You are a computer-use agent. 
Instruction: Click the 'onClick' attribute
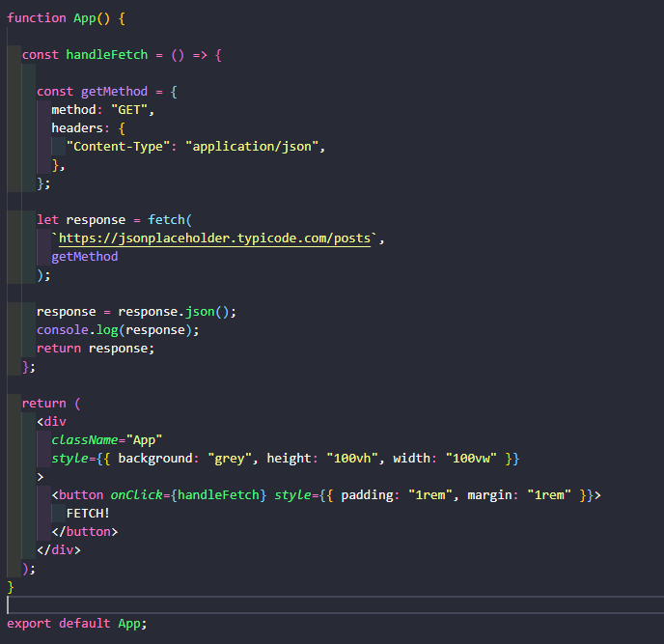coord(136,495)
